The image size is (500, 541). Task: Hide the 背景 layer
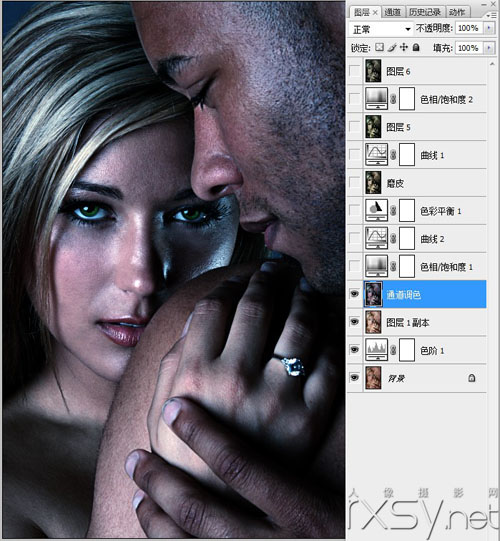pos(354,378)
